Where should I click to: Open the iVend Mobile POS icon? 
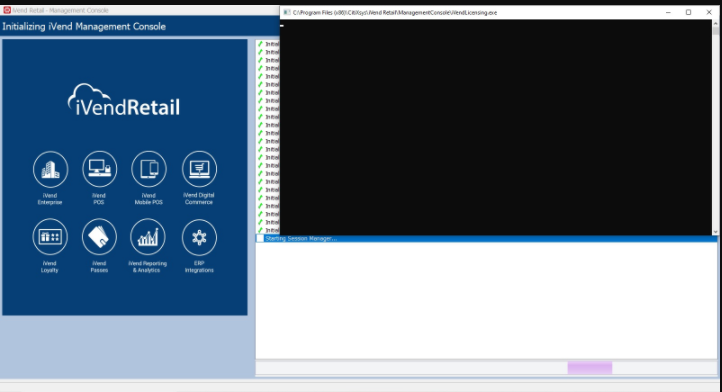pyautogui.click(x=149, y=169)
